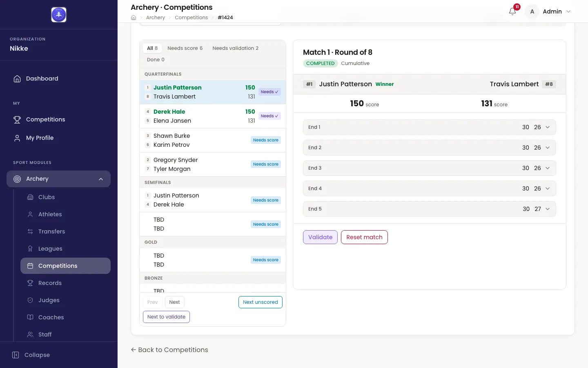Click the Clubs building icon
The width and height of the screenshot is (588, 368).
[x=30, y=197]
